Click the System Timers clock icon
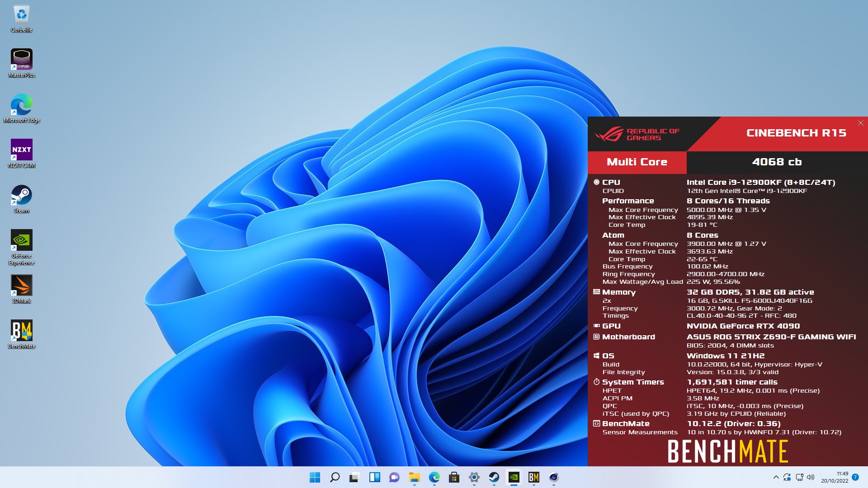The width and height of the screenshot is (868, 488). (x=596, y=382)
